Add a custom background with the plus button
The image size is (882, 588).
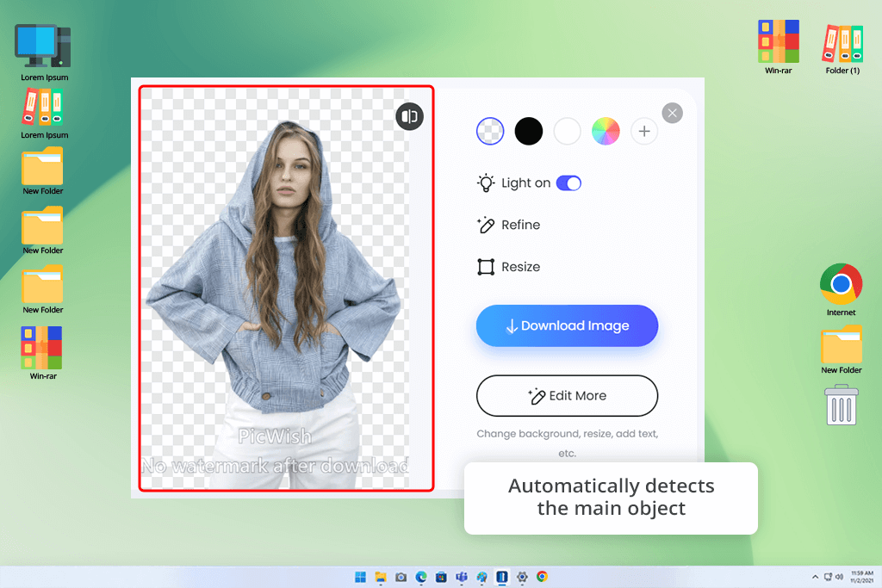644,132
